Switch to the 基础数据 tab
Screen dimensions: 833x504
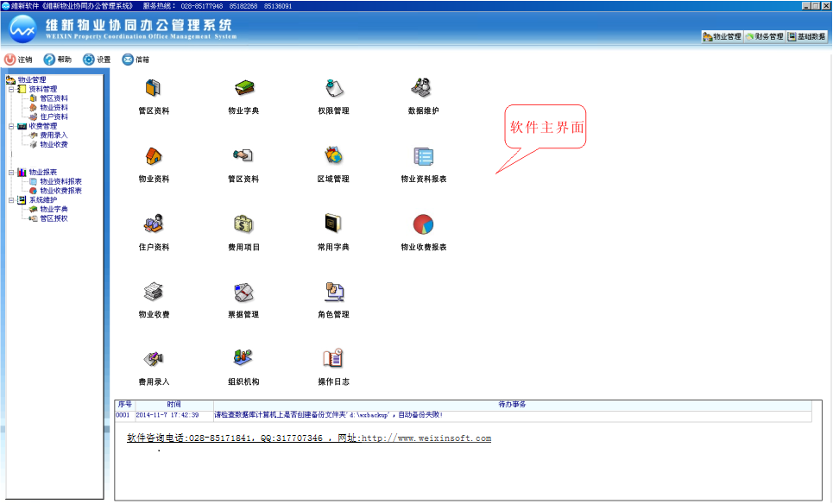[x=806, y=37]
